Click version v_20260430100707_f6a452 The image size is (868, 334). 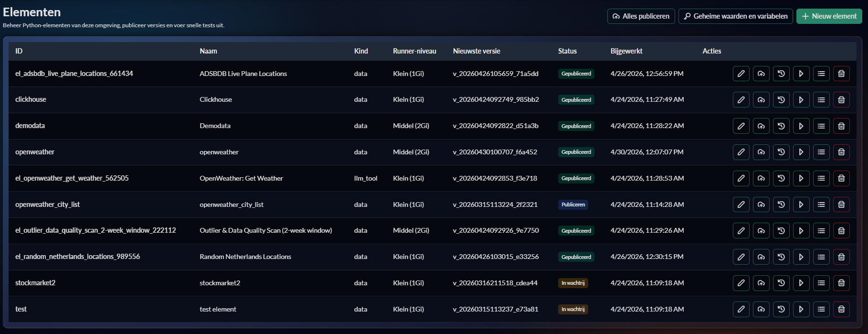tap(495, 152)
